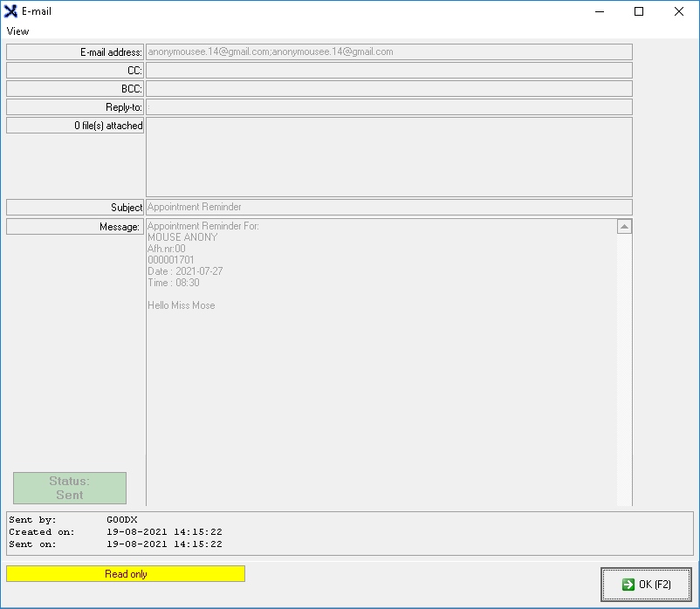Select the CC input field
This screenshot has height=609, width=700.
coord(388,71)
